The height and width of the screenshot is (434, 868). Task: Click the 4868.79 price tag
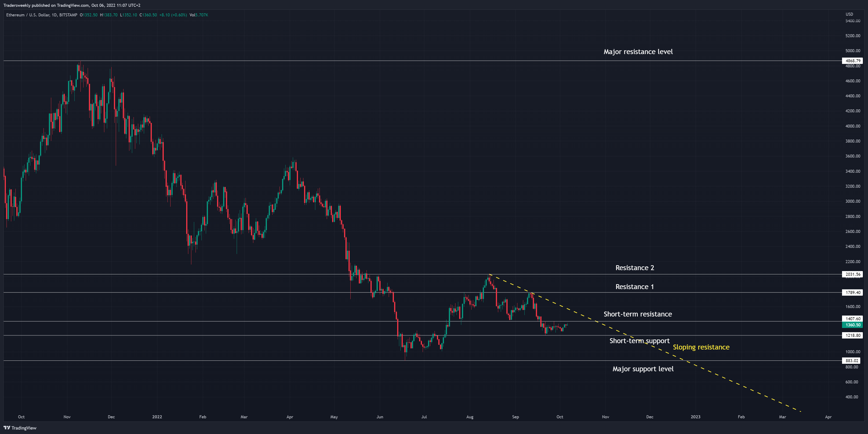(852, 61)
